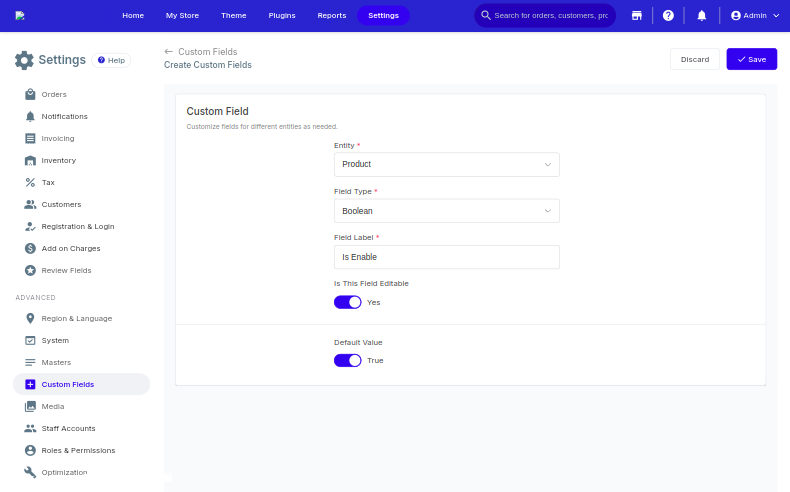Click the Inventory warehouse icon
This screenshot has width=790, height=492.
coord(30,161)
